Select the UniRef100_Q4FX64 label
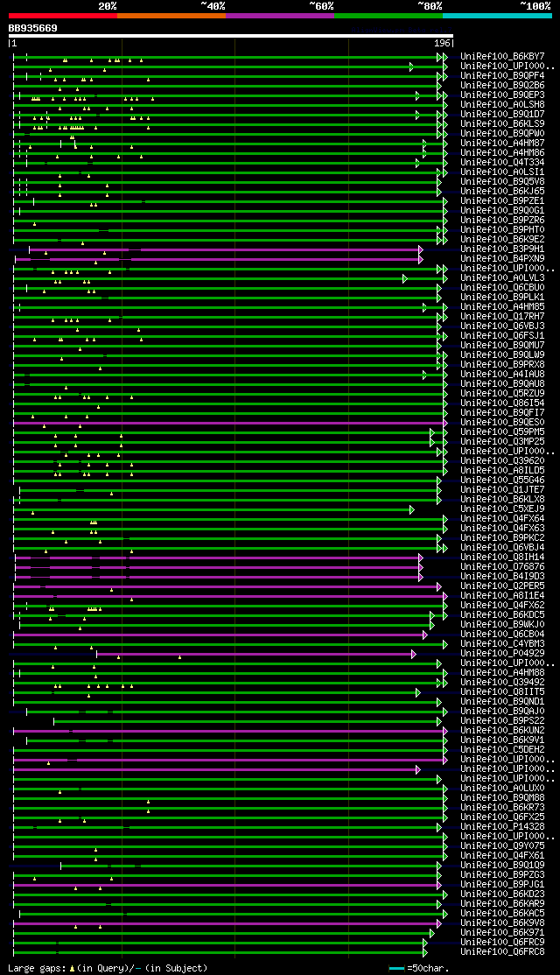560x975 pixels. [x=503, y=519]
